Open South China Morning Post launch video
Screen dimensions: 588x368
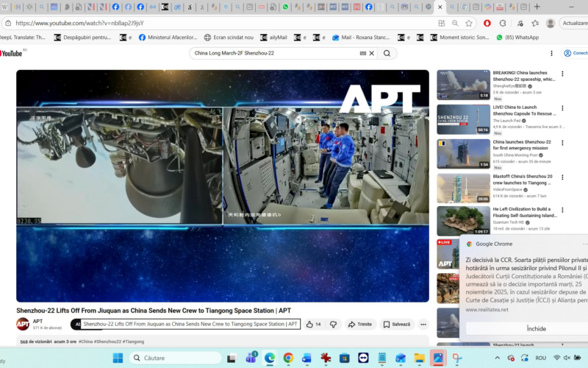coord(463,154)
